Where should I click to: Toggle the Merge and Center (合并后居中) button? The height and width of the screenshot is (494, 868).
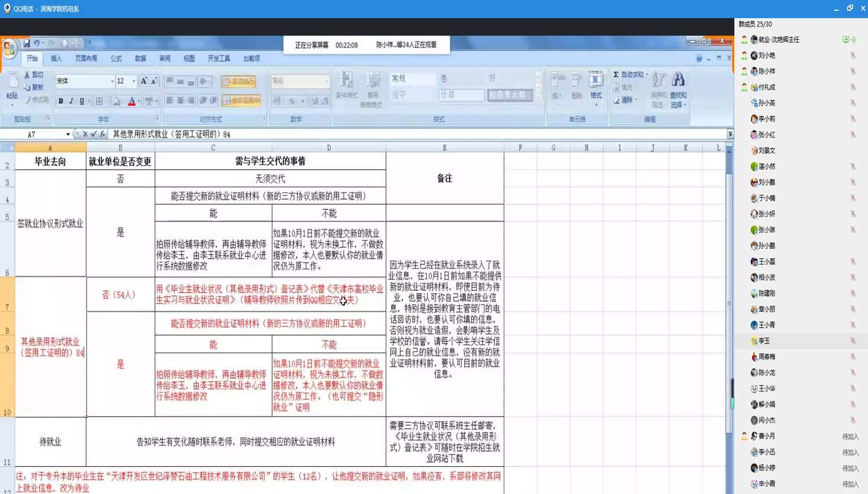click(x=241, y=101)
